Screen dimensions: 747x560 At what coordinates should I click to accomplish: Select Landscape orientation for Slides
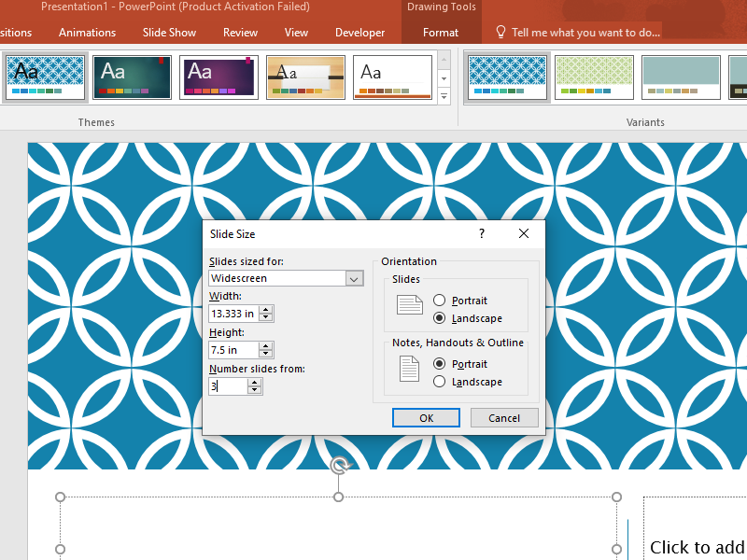tap(440, 318)
